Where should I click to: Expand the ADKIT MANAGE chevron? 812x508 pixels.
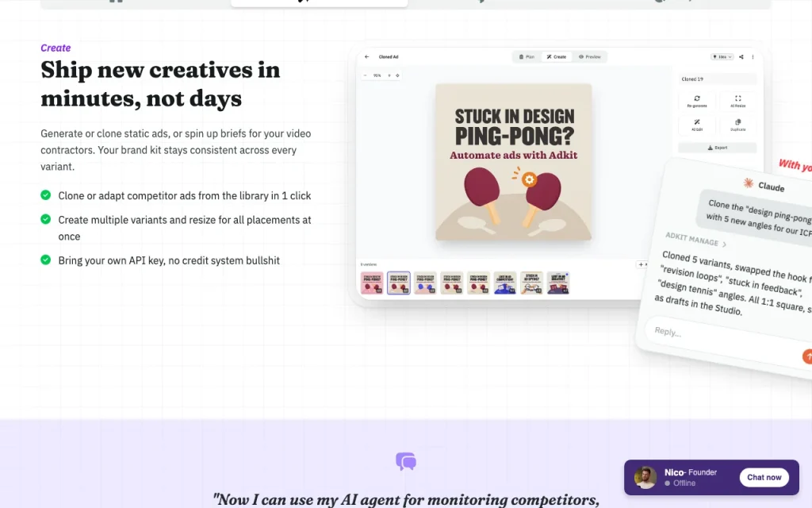[725, 244]
